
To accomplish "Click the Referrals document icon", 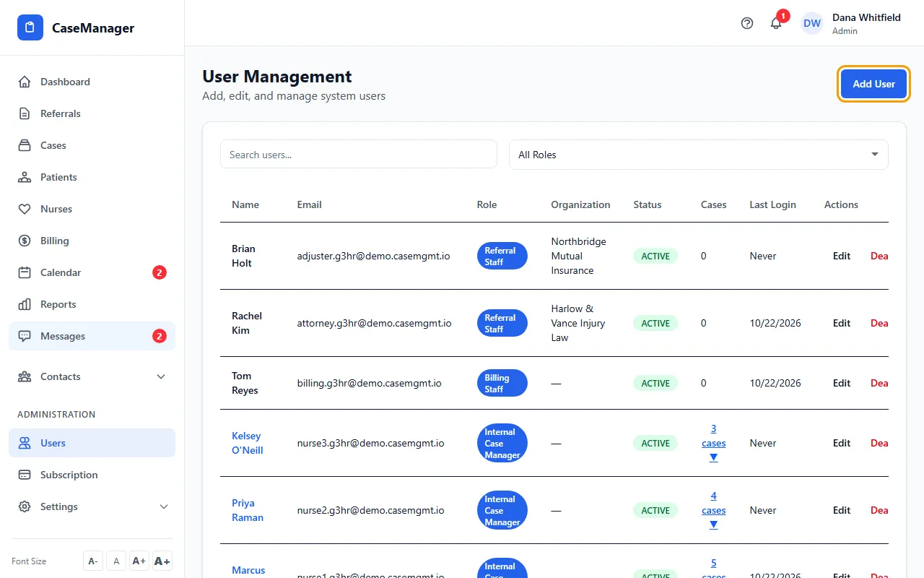I will click(x=25, y=113).
